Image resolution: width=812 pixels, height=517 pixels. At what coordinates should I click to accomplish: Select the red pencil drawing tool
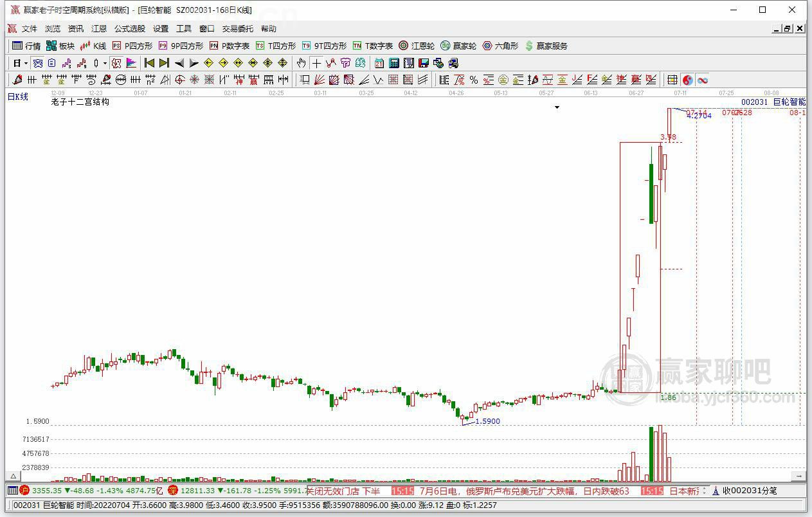pyautogui.click(x=17, y=80)
